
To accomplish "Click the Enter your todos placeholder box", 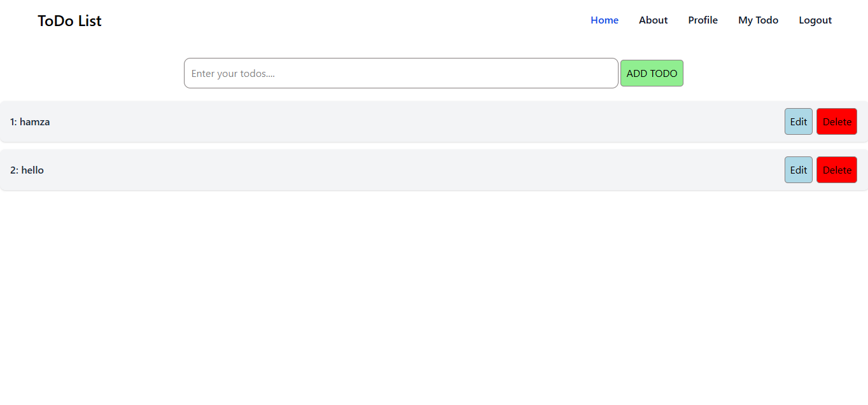I will coord(400,72).
